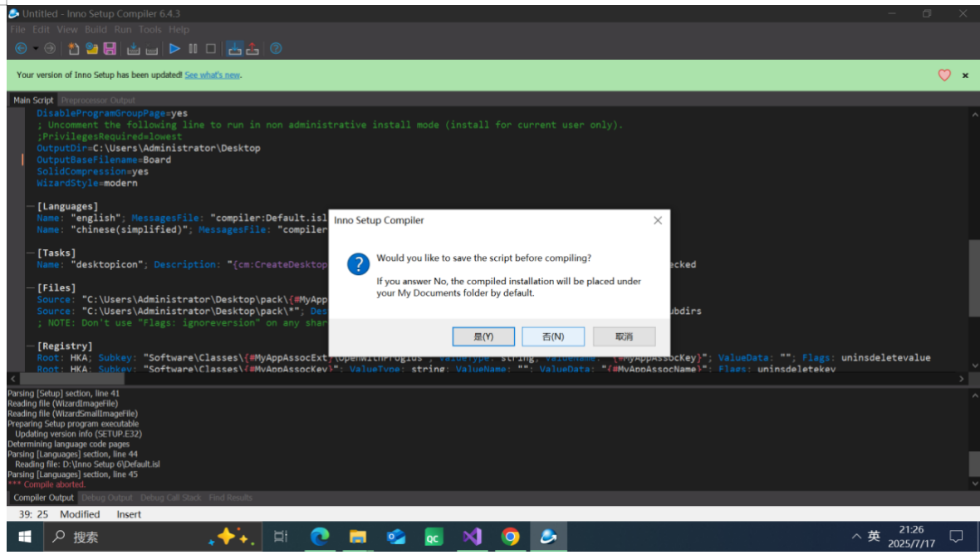Click the Stop Compile toolbar icon

click(151, 49)
